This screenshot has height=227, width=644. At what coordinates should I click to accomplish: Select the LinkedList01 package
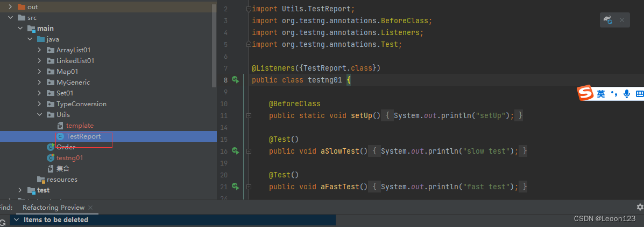pos(75,60)
